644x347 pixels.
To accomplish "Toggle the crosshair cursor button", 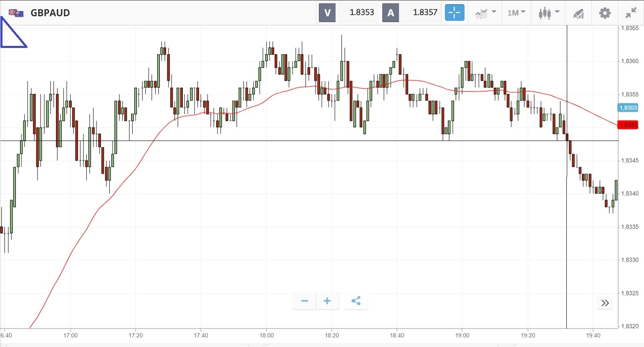I will 455,13.
